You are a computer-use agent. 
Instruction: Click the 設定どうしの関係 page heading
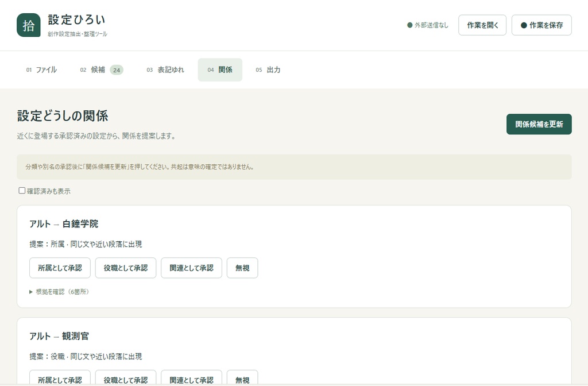(63, 116)
